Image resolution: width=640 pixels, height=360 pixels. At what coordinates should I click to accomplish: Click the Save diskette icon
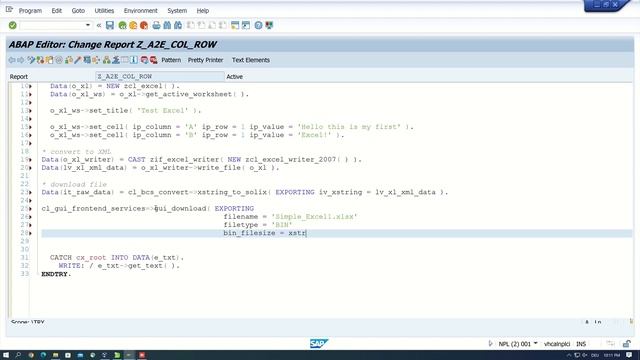(x=110, y=25)
